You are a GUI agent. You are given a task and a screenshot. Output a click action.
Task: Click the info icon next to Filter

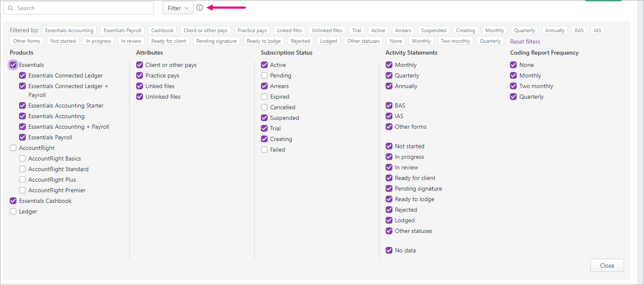click(x=200, y=8)
